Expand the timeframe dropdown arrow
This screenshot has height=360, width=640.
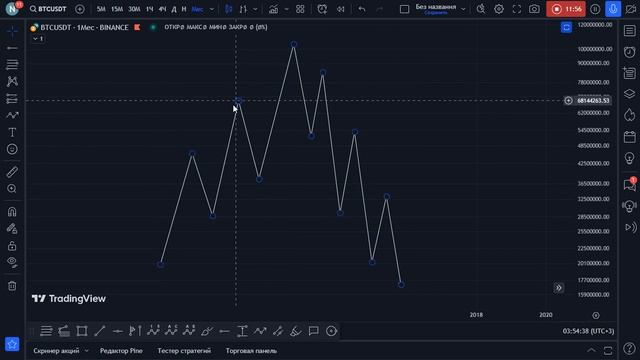coord(211,9)
